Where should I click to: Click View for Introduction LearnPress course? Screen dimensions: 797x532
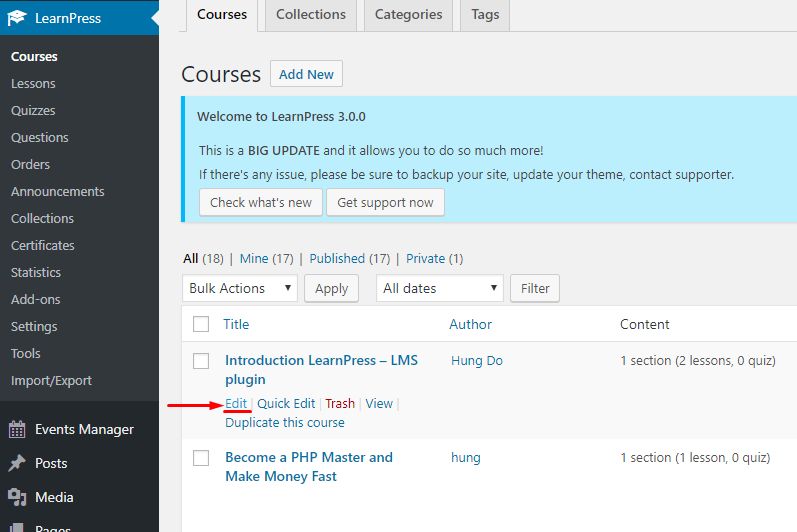click(x=379, y=403)
